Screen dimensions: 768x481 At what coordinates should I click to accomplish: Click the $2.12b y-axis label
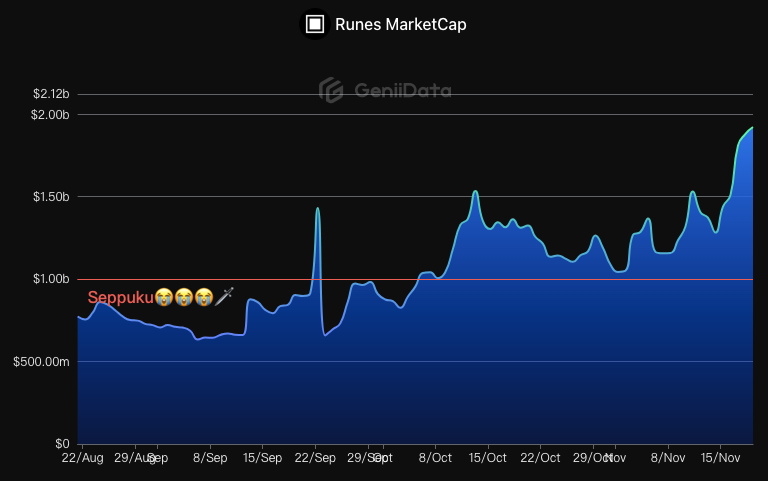pos(51,94)
